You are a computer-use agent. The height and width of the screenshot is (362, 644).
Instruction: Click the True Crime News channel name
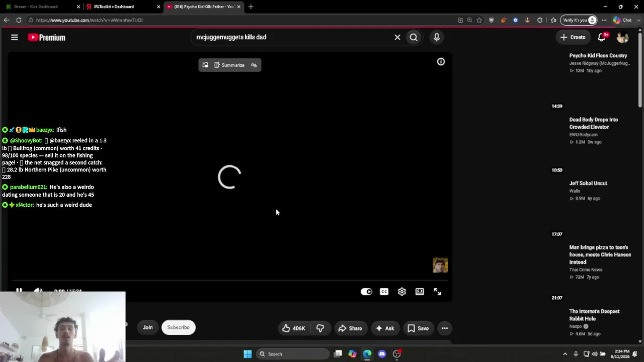click(586, 269)
